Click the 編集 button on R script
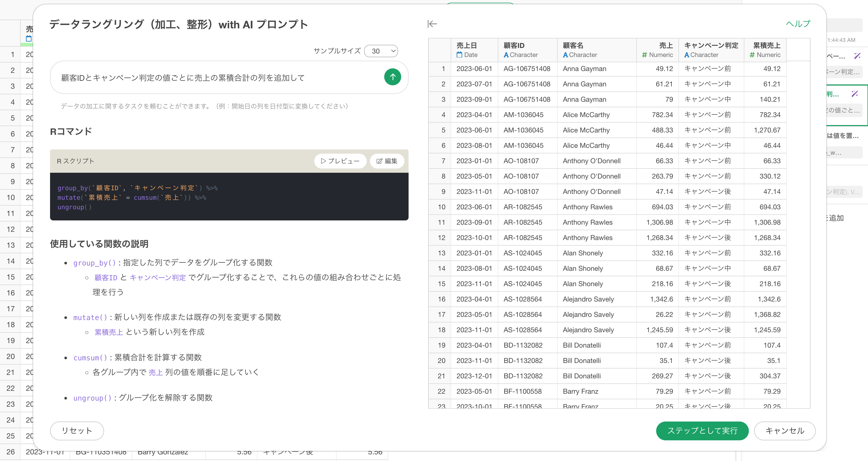The image size is (868, 461). [x=387, y=161]
